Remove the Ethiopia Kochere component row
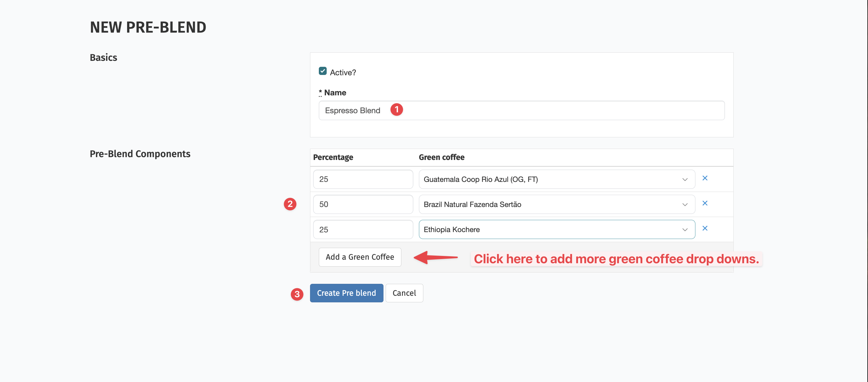 [705, 228]
